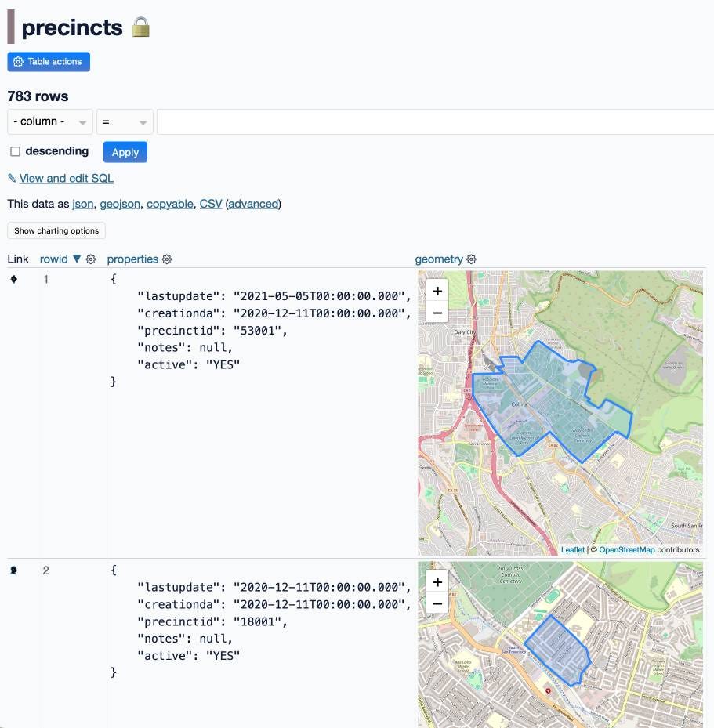Viewport: 714px width, 728px height.
Task: Click the 783 rows heading
Action: click(38, 96)
